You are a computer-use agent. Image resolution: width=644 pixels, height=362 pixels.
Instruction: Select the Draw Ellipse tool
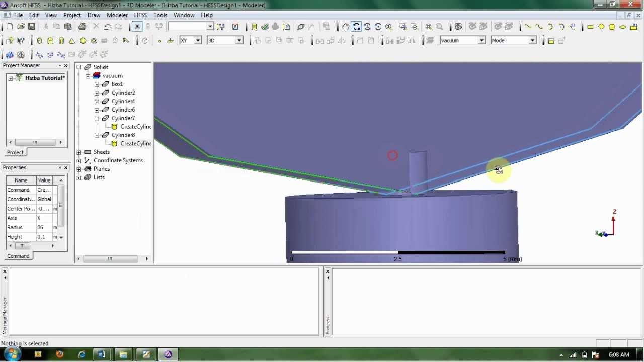pos(623,27)
